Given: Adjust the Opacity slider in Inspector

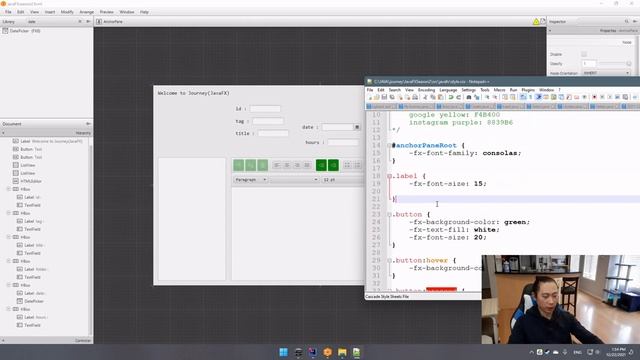Looking at the screenshot, I should (x=615, y=64).
